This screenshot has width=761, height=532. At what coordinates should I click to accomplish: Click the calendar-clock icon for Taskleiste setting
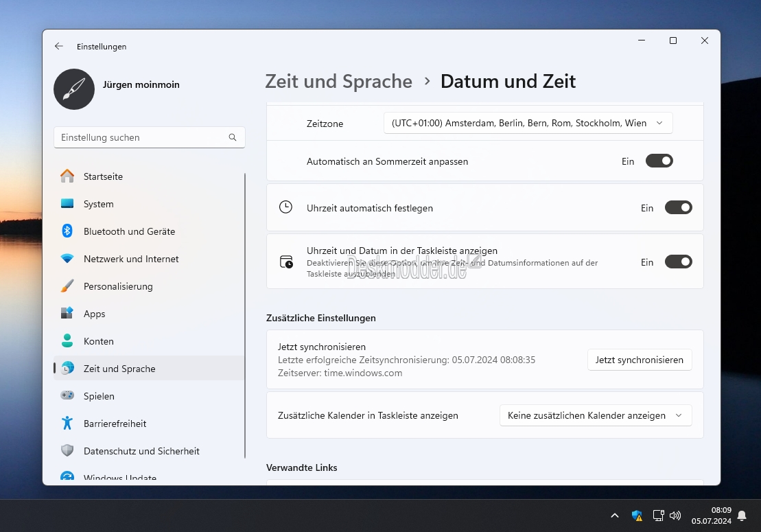pyautogui.click(x=286, y=262)
